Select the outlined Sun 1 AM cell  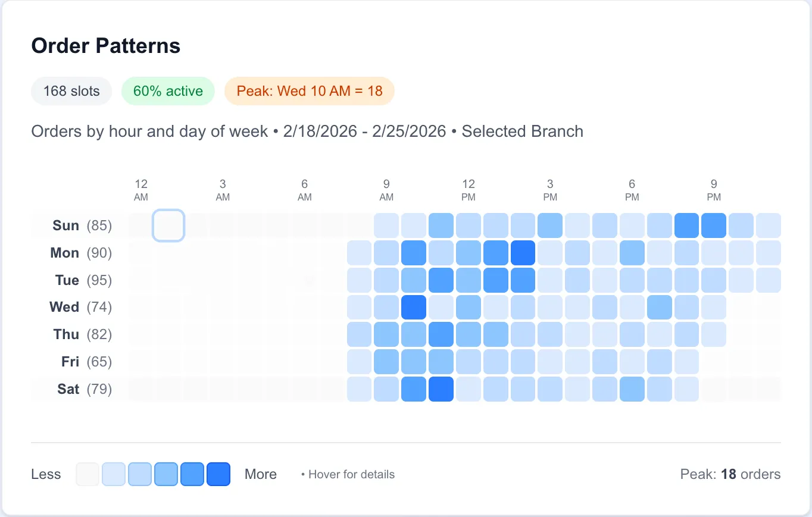(168, 225)
